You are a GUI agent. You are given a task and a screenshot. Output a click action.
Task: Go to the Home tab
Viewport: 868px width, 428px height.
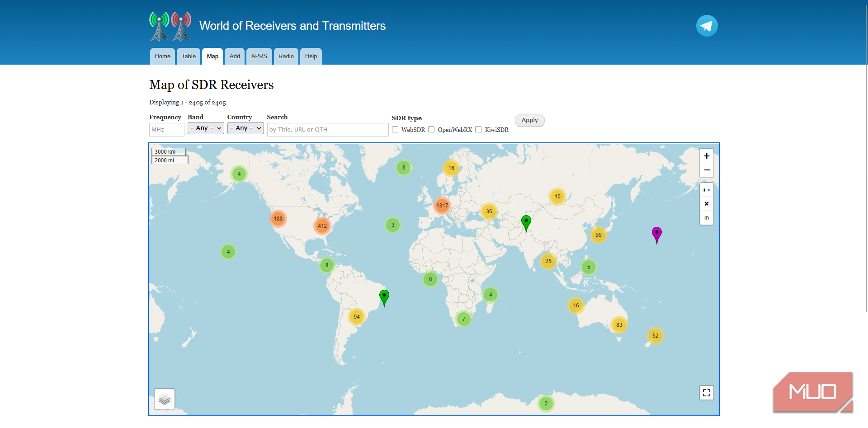pos(162,56)
